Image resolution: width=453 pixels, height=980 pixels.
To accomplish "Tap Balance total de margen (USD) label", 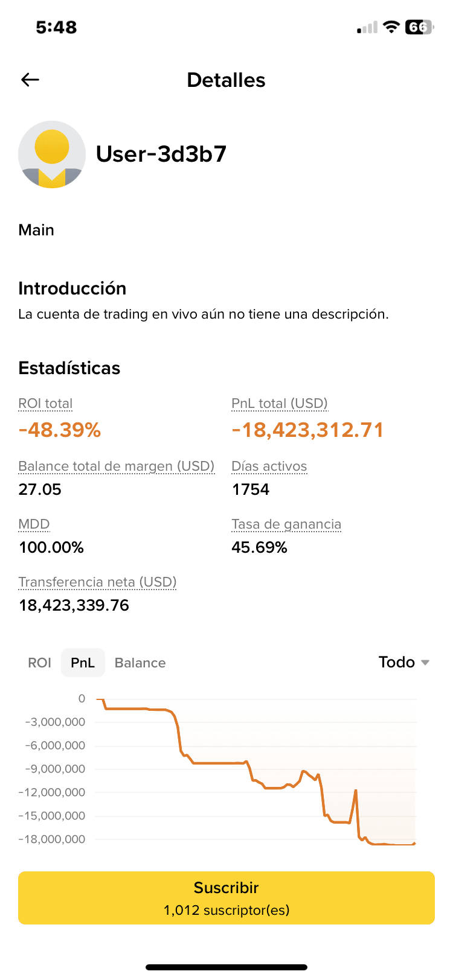I will tap(117, 466).
